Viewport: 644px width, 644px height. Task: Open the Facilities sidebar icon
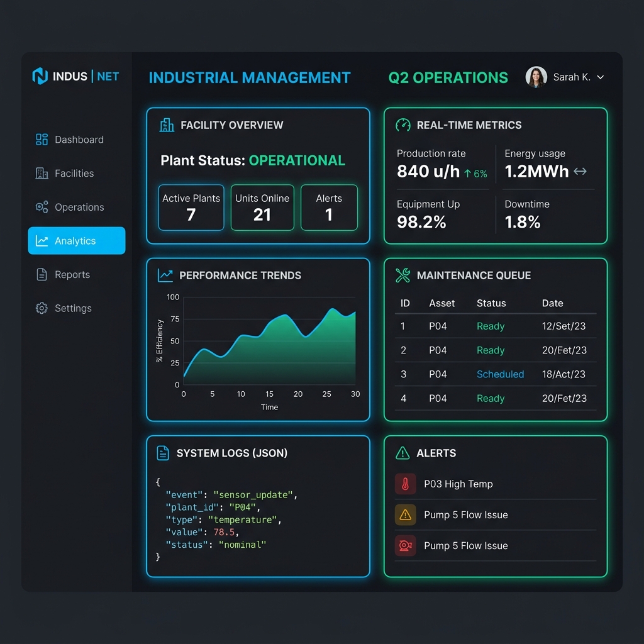coord(42,173)
